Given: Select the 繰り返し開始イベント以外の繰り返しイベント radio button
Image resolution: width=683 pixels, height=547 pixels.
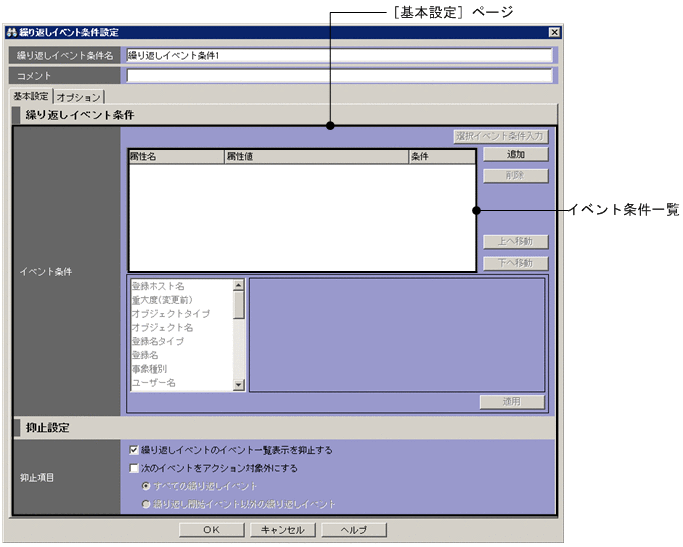Looking at the screenshot, I should tap(146, 504).
